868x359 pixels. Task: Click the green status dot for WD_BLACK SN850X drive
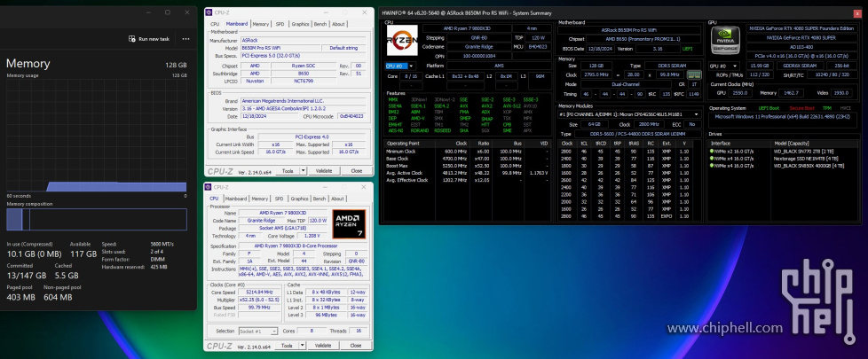click(x=712, y=166)
